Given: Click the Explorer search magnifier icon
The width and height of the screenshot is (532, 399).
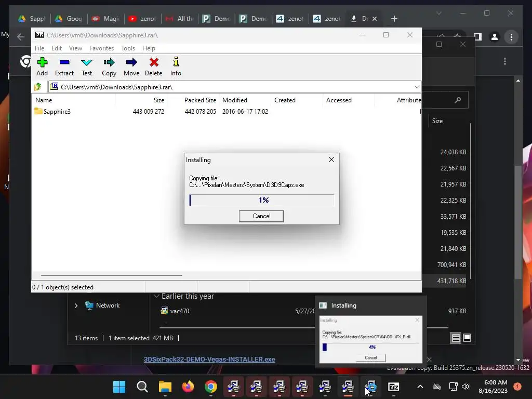Looking at the screenshot, I should [458, 100].
